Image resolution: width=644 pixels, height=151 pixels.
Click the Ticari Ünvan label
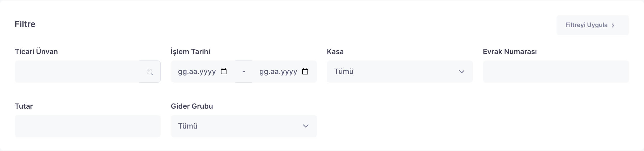[x=36, y=52]
